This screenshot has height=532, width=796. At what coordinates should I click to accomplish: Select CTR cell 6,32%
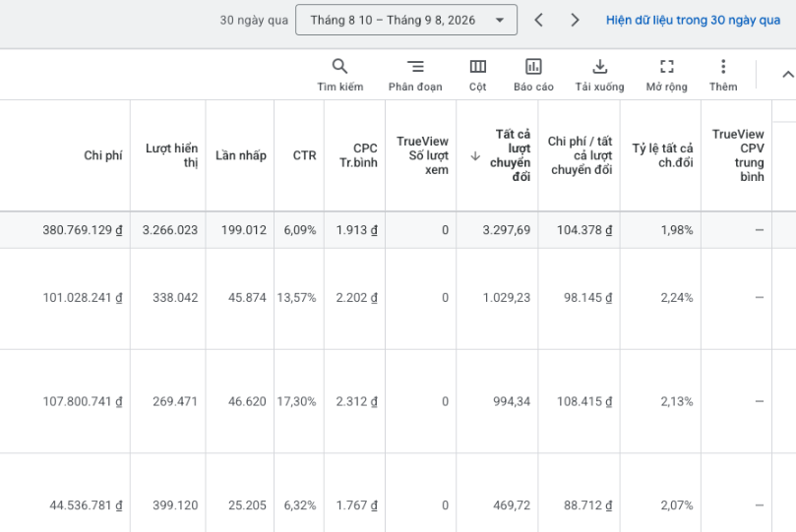pyautogui.click(x=300, y=505)
